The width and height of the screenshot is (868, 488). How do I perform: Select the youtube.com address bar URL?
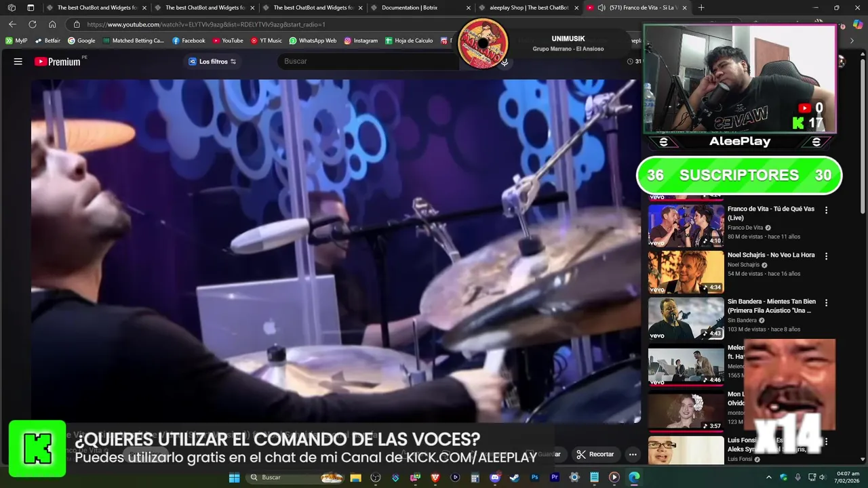[x=206, y=24]
